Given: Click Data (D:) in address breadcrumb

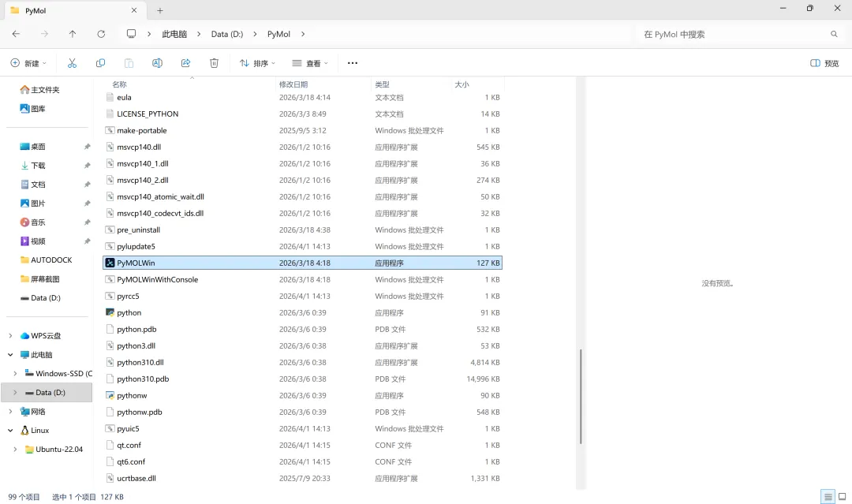Looking at the screenshot, I should pyautogui.click(x=227, y=34).
